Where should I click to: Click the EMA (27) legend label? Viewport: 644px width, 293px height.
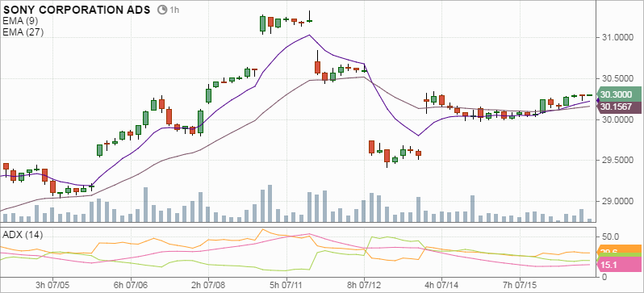23,32
